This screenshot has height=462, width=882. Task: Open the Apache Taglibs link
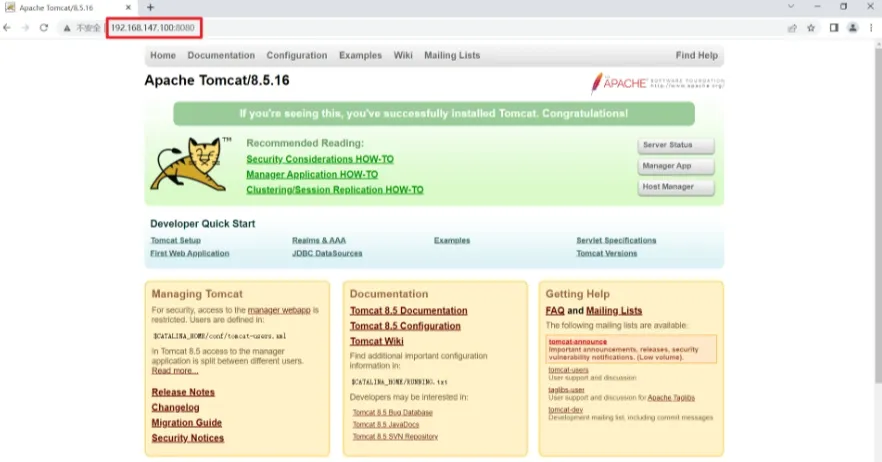671,398
